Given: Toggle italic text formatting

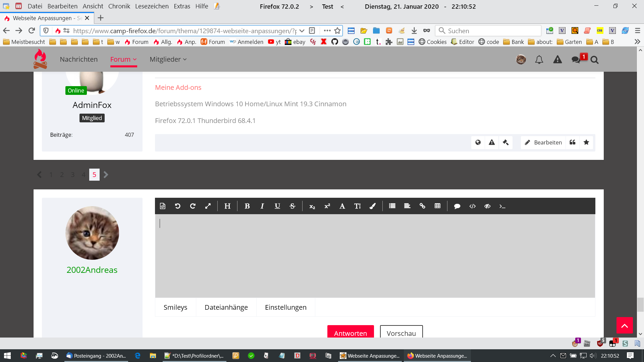Looking at the screenshot, I should (x=262, y=206).
